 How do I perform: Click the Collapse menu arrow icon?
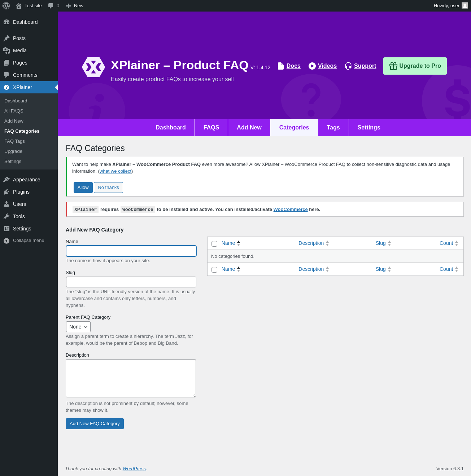pos(6,241)
